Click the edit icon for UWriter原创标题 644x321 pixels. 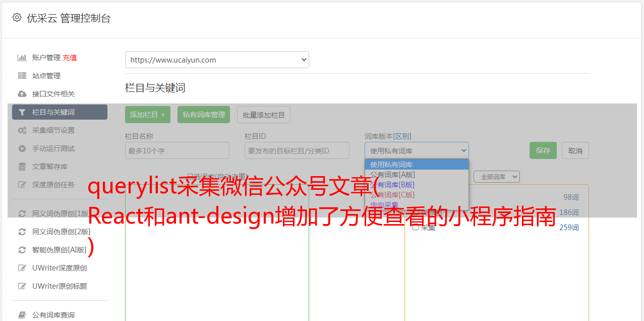click(22, 286)
